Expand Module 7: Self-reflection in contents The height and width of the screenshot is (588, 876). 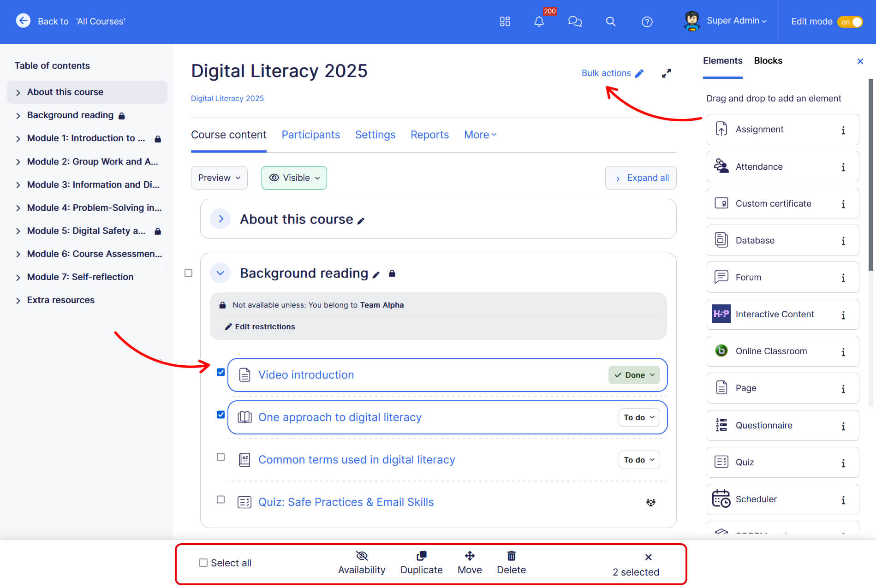(18, 277)
